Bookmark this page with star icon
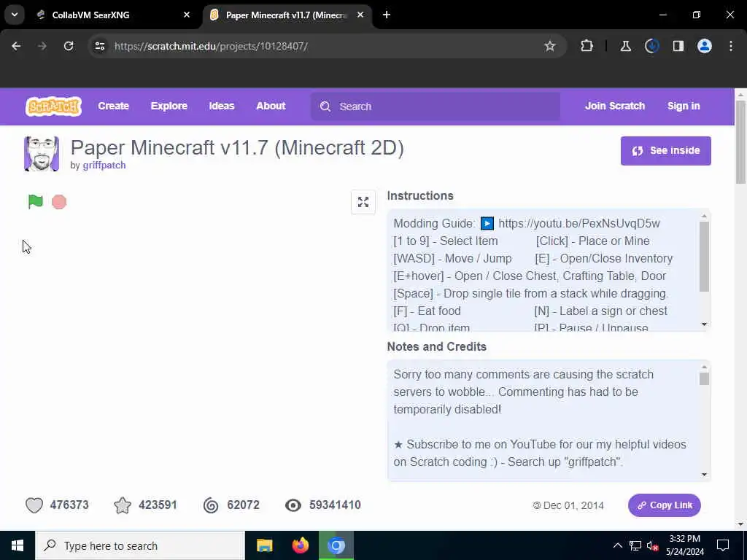747x560 pixels. pyautogui.click(x=550, y=46)
